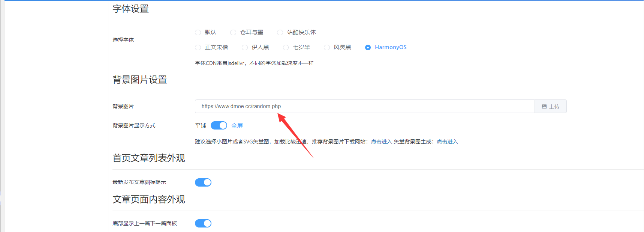Click the 最新发布文章图标提示 label
The image size is (644, 232).
tap(139, 182)
